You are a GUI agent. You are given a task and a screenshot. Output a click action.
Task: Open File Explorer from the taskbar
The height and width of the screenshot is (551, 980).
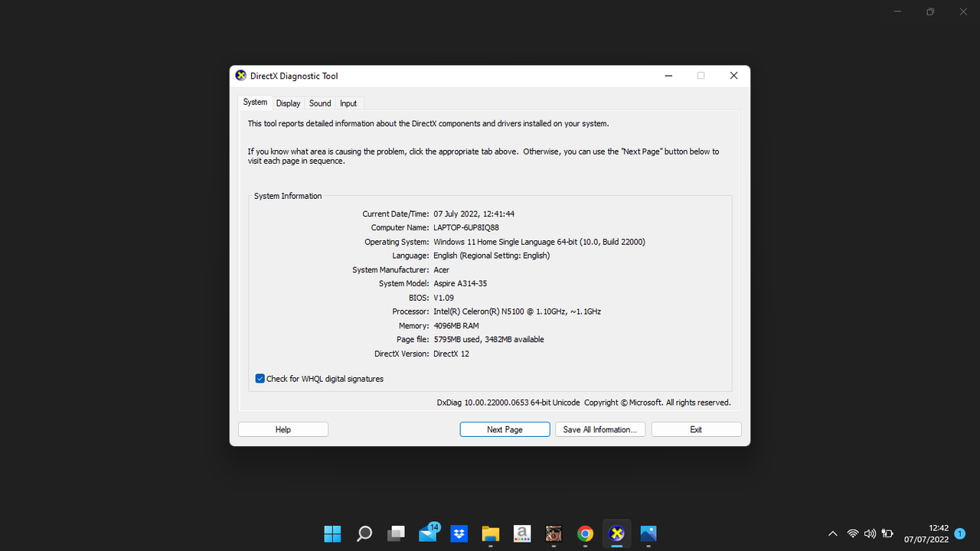[x=491, y=533]
